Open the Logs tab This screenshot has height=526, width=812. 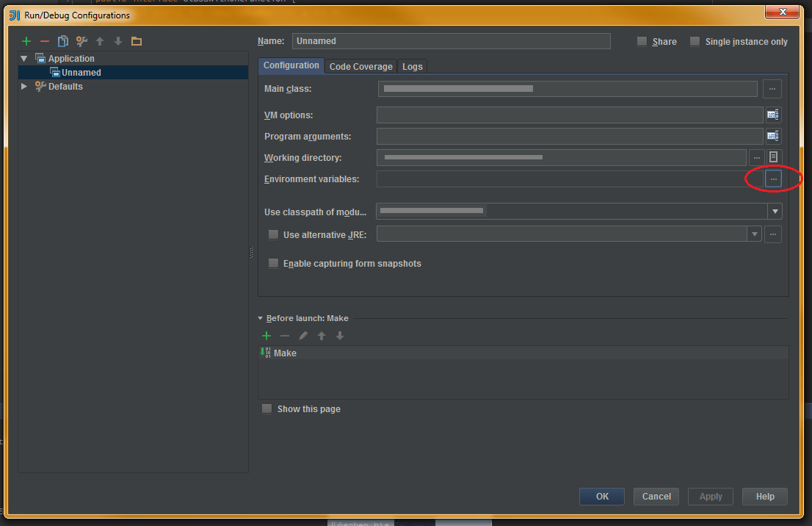[412, 66]
